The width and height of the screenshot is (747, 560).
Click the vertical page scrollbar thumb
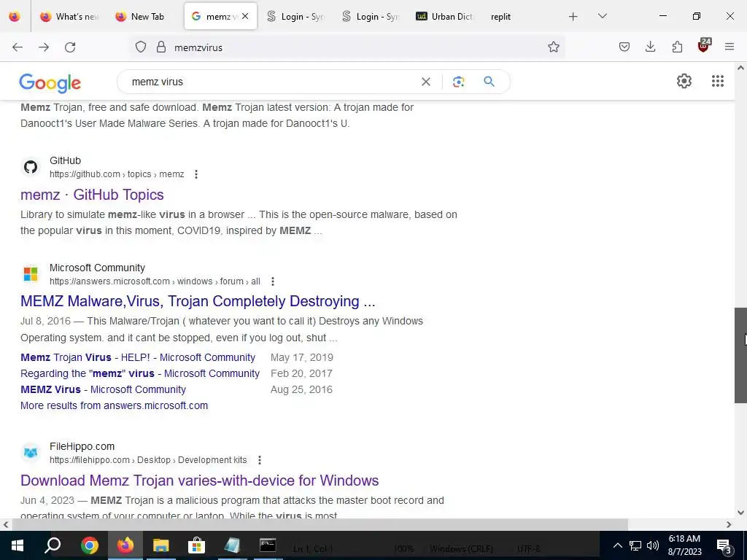point(740,355)
